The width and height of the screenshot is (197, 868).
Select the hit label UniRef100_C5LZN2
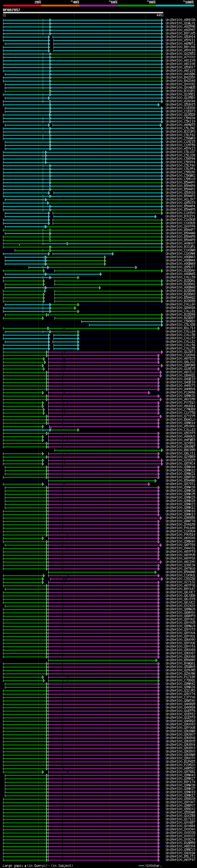click(180, 128)
